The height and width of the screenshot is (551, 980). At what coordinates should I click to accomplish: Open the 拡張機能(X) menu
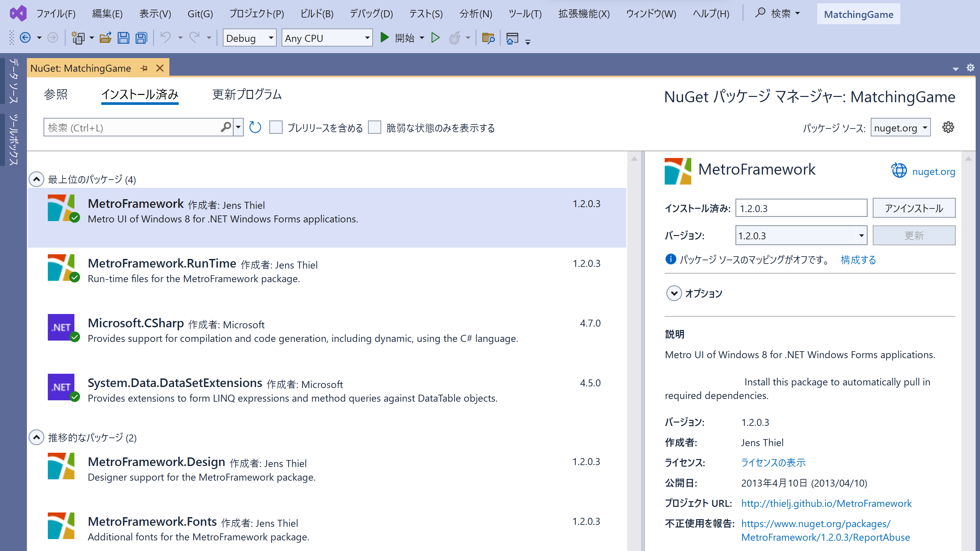click(x=583, y=14)
